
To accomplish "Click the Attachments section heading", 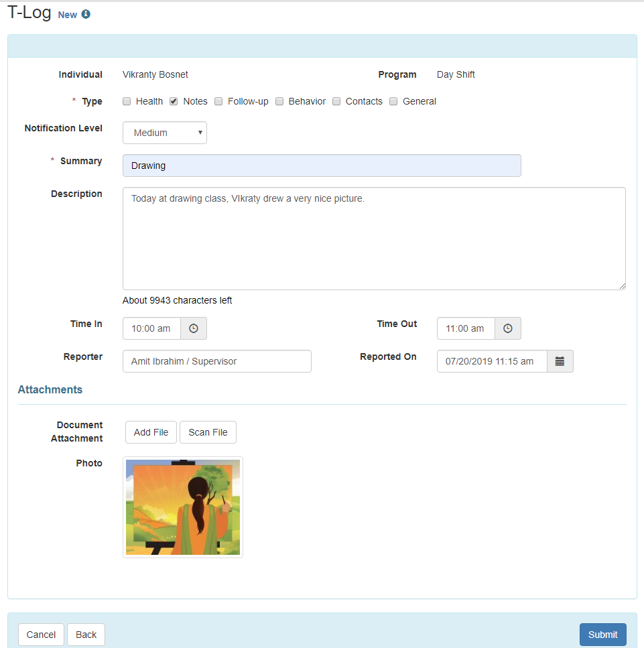I will [x=50, y=390].
